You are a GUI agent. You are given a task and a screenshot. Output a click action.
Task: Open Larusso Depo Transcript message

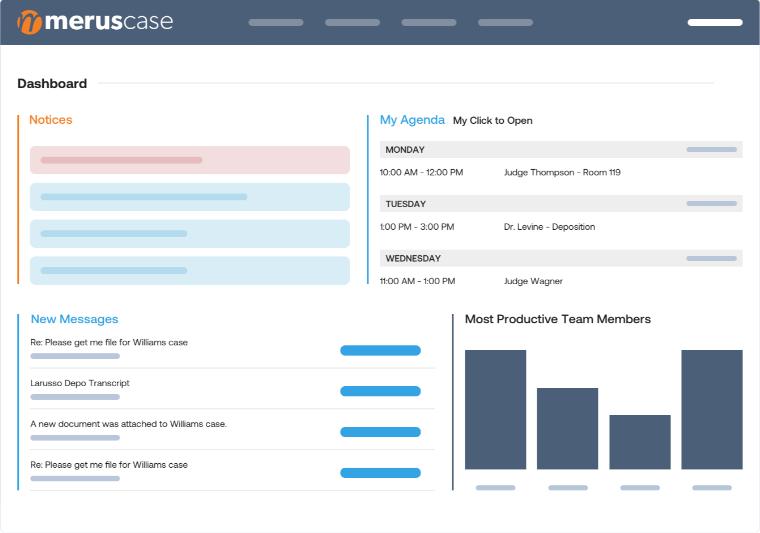point(80,383)
